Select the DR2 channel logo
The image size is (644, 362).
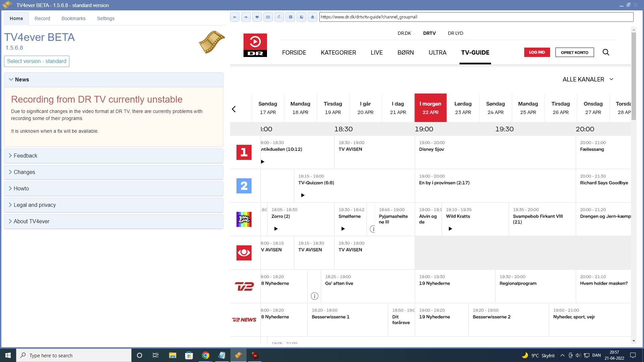(244, 186)
